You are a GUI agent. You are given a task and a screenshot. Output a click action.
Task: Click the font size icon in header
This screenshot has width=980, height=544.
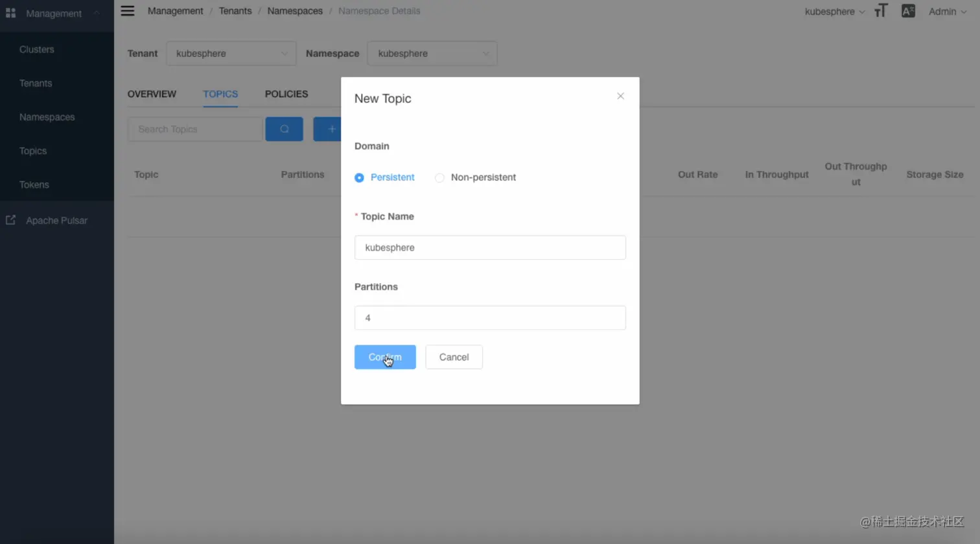point(881,11)
